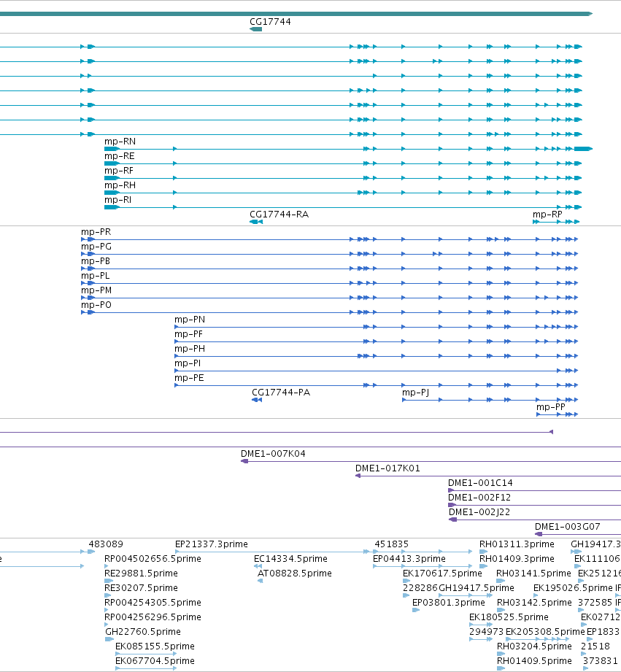Select protein mp-PR label
Image resolution: width=621 pixels, height=672 pixels.
(x=96, y=232)
